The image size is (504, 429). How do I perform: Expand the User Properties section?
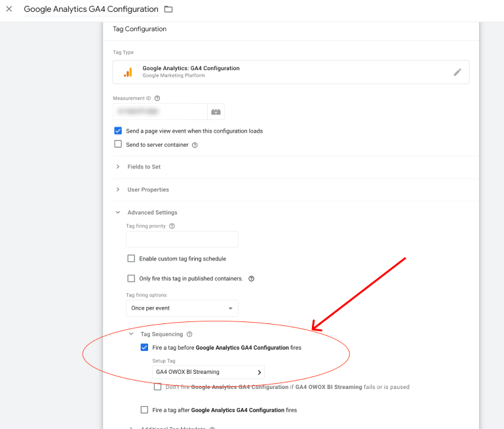click(147, 190)
